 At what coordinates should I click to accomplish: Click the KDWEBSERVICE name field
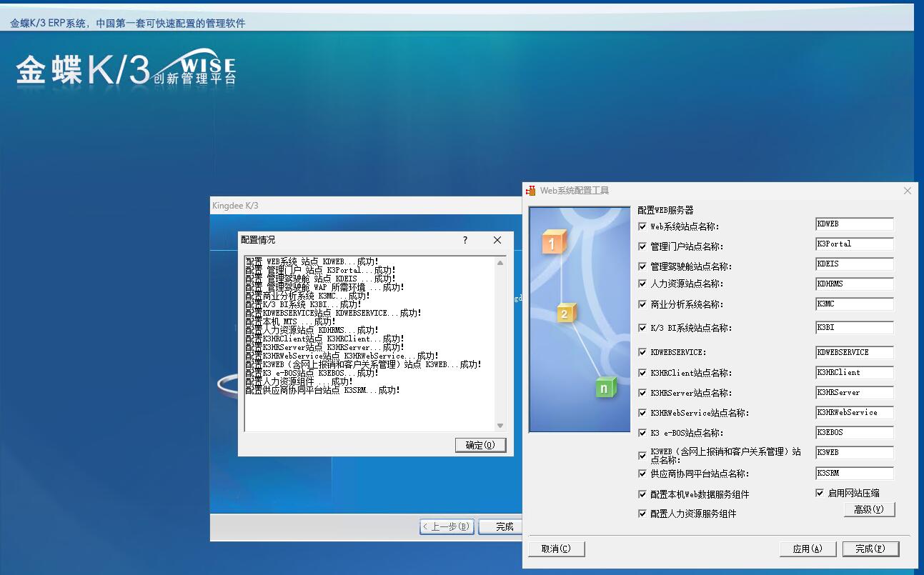click(855, 352)
